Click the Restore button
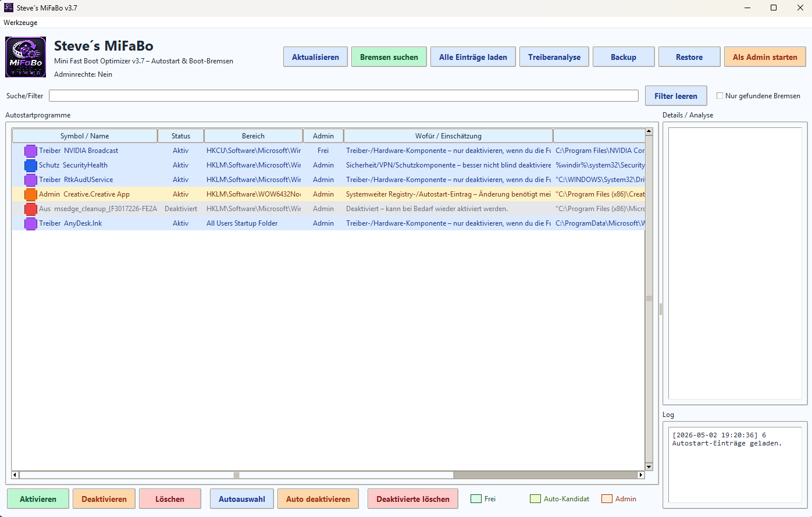 (689, 57)
